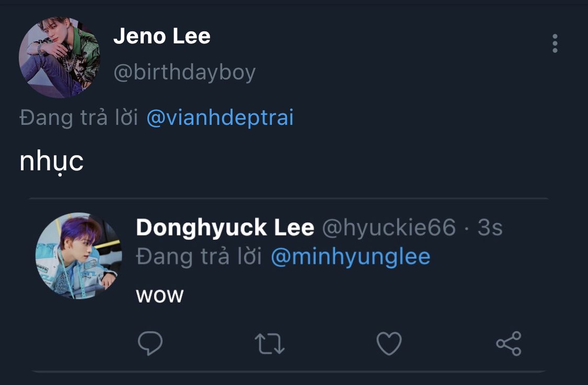The height and width of the screenshot is (385, 588).
Task: Click "Đang trả lời" label above "nhục"
Action: click(78, 118)
